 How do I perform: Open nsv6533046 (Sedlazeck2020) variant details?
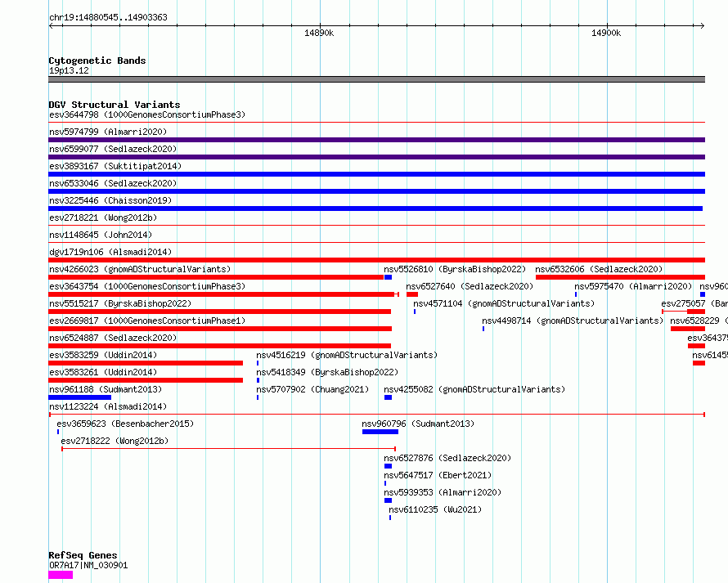(x=113, y=183)
